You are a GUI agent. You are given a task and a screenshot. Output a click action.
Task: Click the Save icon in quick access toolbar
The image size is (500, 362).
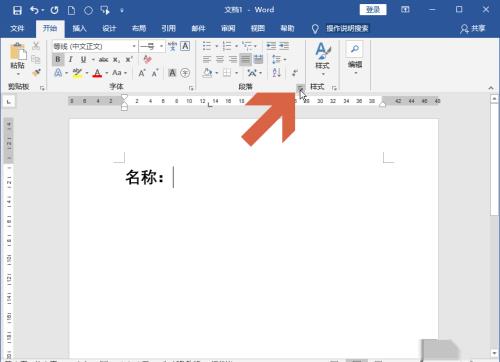pos(17,10)
